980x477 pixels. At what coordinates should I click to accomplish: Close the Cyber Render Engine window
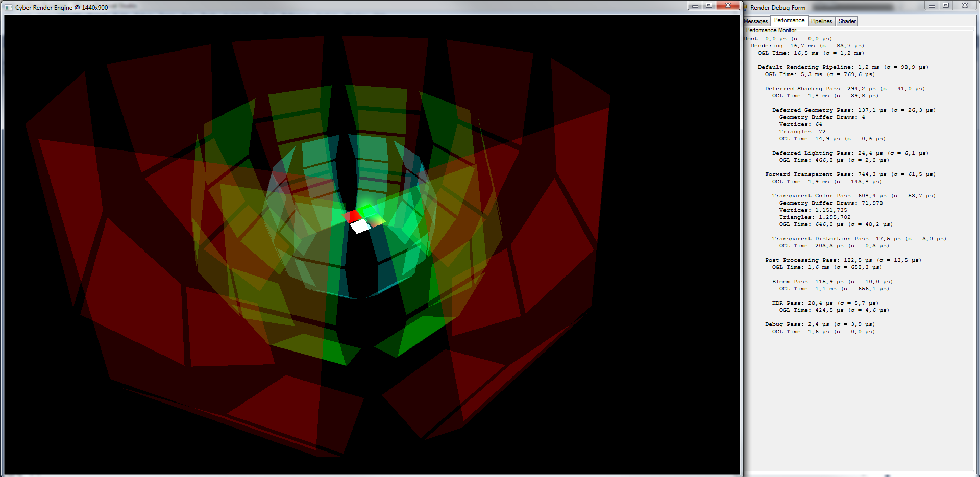(x=728, y=6)
